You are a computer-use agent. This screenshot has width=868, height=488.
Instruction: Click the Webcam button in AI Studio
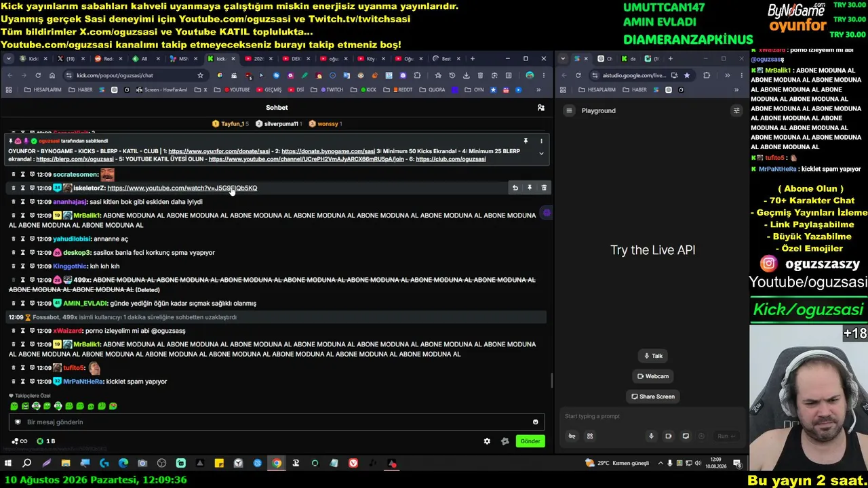click(x=653, y=376)
